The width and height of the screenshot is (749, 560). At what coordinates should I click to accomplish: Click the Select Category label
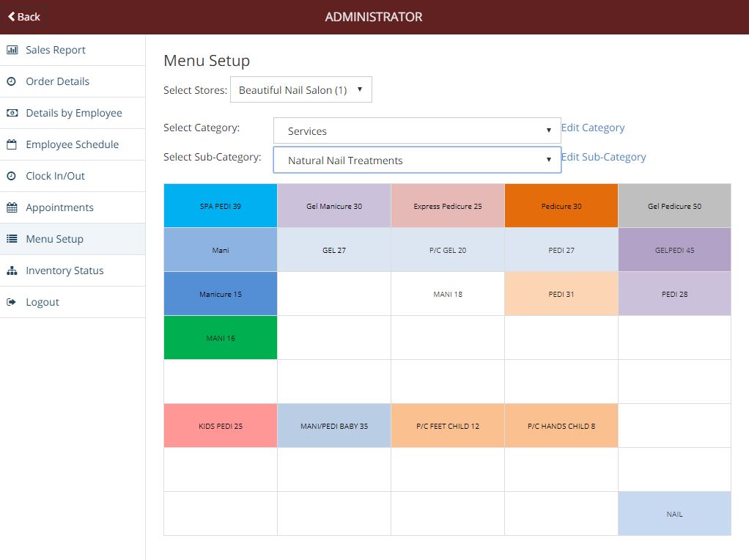201,128
